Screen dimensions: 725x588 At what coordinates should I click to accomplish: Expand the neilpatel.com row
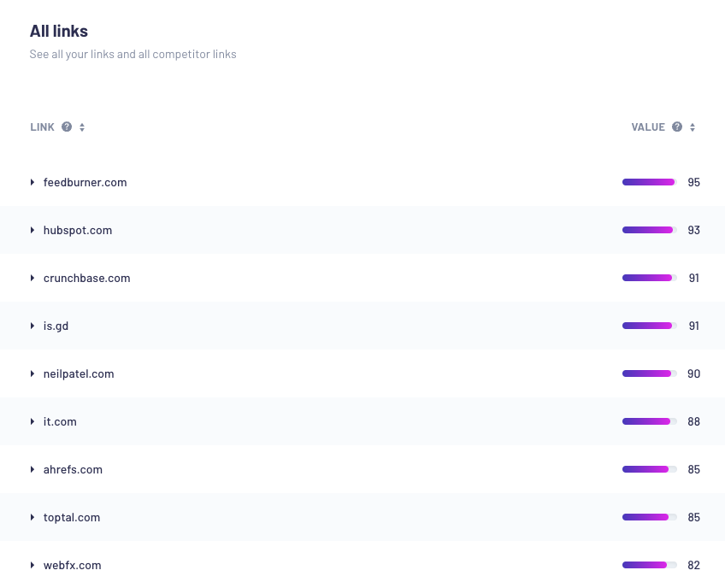point(32,373)
